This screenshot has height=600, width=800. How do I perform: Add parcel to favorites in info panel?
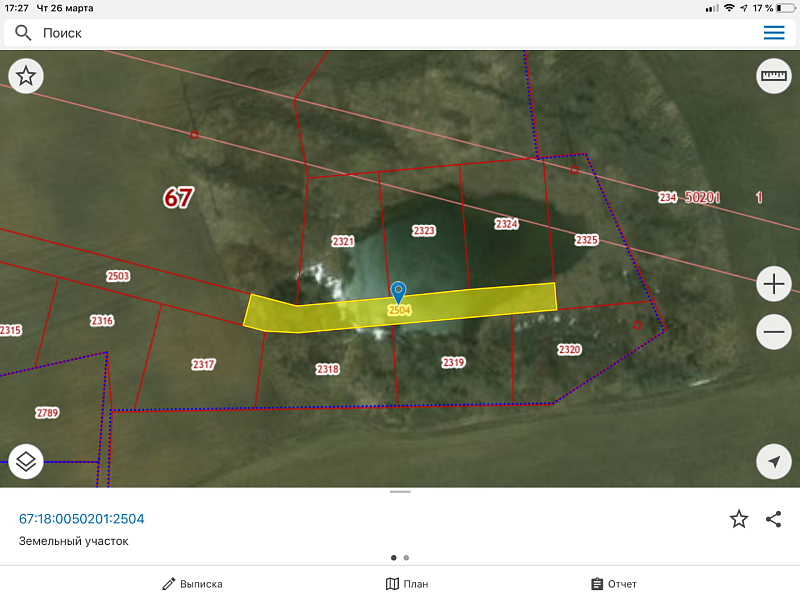[x=739, y=518]
